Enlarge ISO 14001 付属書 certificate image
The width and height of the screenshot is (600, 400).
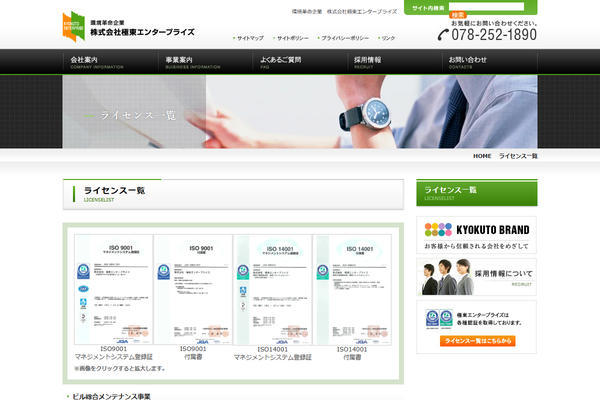click(352, 290)
